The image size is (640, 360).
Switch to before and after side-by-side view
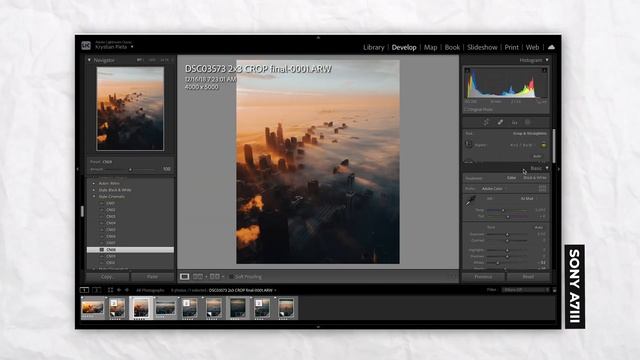[198, 277]
